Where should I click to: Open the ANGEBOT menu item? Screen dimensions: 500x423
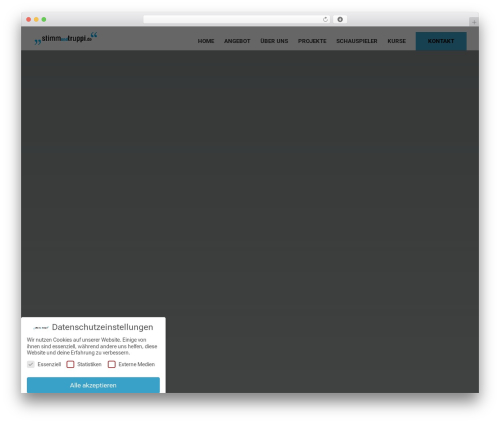[237, 41]
